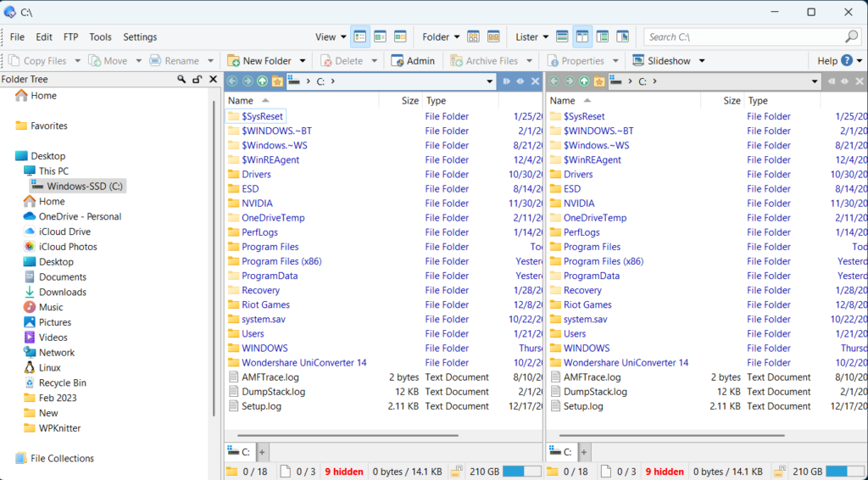Add a new tab in the left pane
Image resolution: width=868 pixels, height=480 pixels.
262,452
